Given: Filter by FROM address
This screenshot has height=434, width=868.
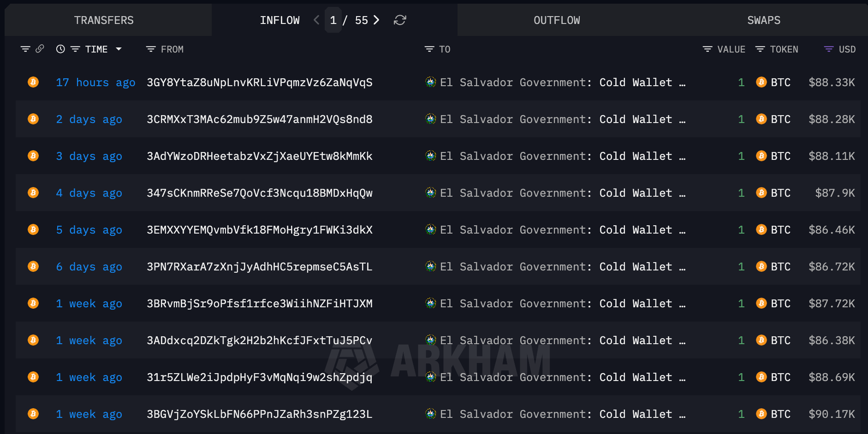Looking at the screenshot, I should 151,49.
